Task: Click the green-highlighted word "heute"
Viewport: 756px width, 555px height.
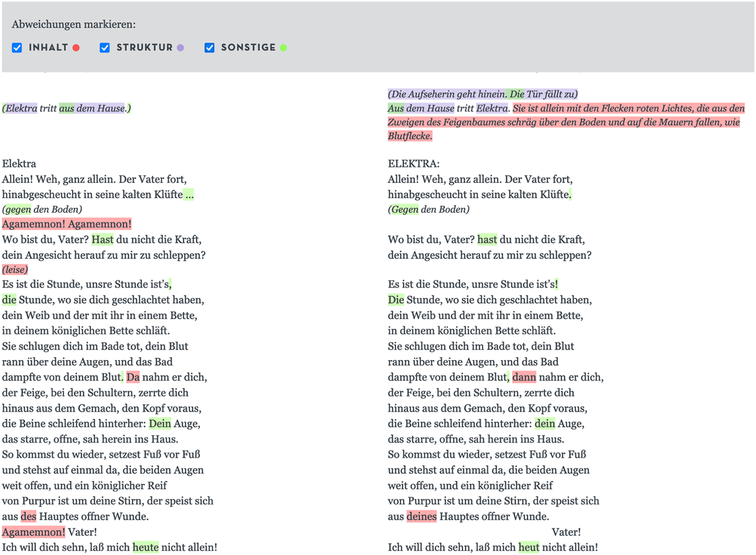Action: point(145,547)
